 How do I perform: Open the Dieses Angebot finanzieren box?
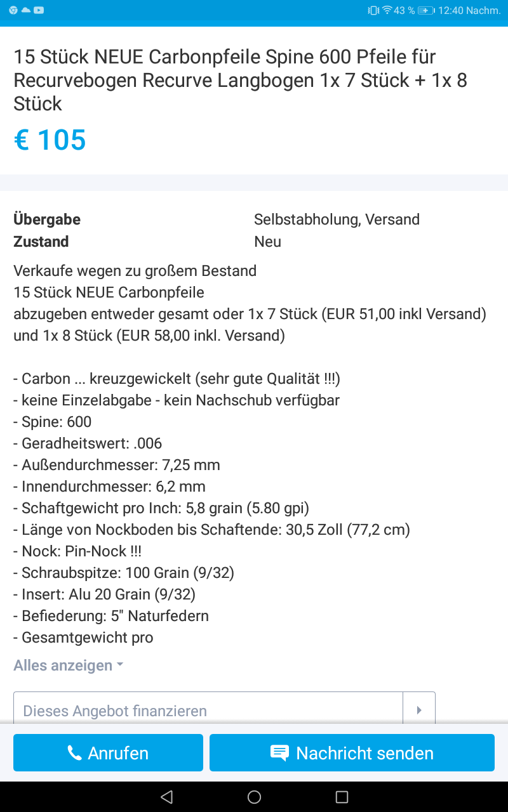coord(208,710)
